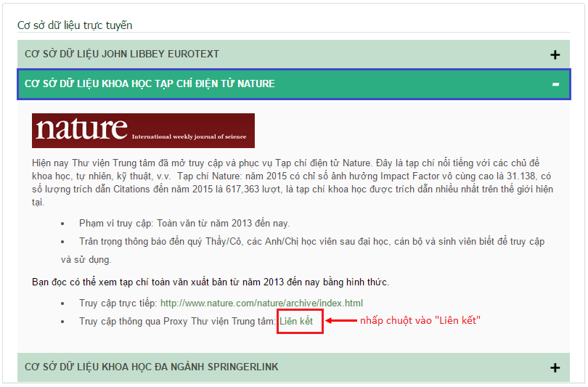The height and width of the screenshot is (387, 588).
Task: Click text "Phạm vi truy cập: Toàn văn từ năm 2013 đến nay."
Action: pos(184,224)
